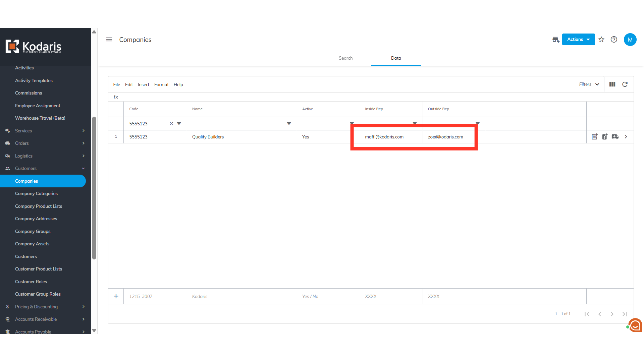Open the Format menu
Viewport: 644px width, 362px height.
coord(161,85)
